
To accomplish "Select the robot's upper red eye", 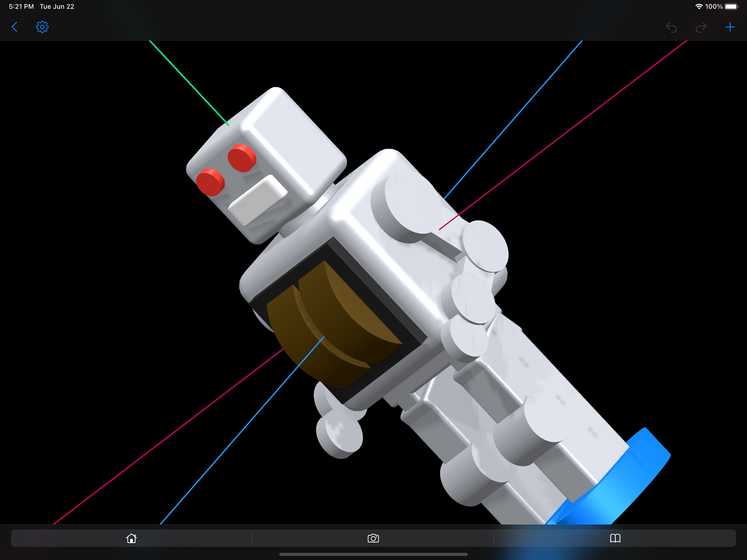I will point(241,158).
